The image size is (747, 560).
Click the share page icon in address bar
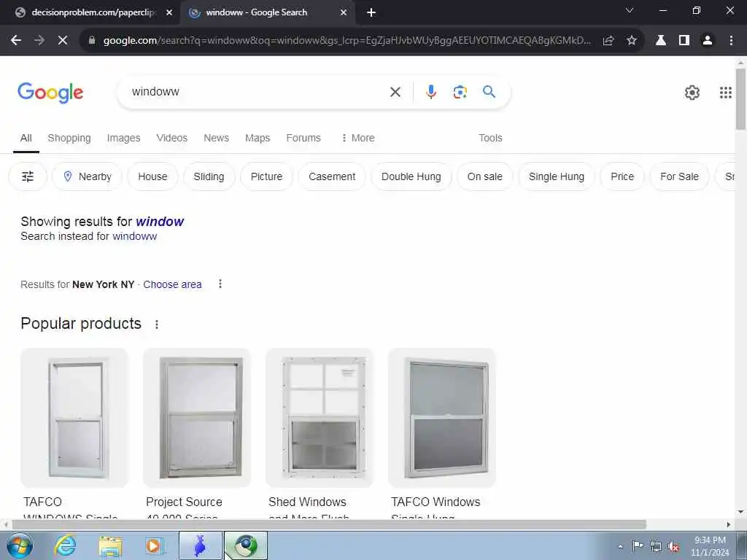tap(608, 41)
